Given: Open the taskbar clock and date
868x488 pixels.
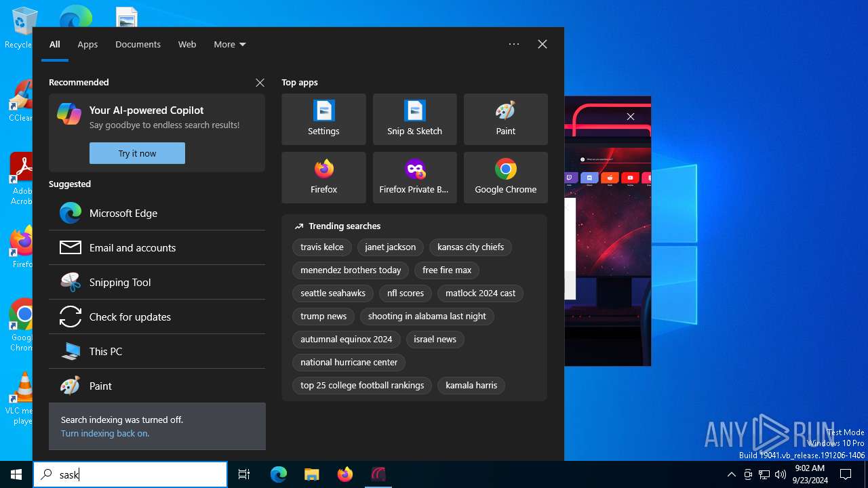Looking at the screenshot, I should [x=809, y=474].
